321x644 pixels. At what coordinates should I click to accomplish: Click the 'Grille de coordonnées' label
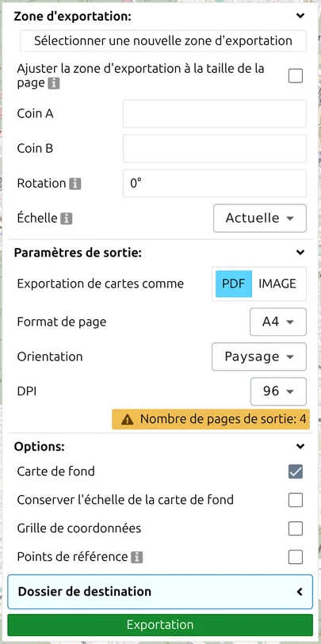pos(79,528)
